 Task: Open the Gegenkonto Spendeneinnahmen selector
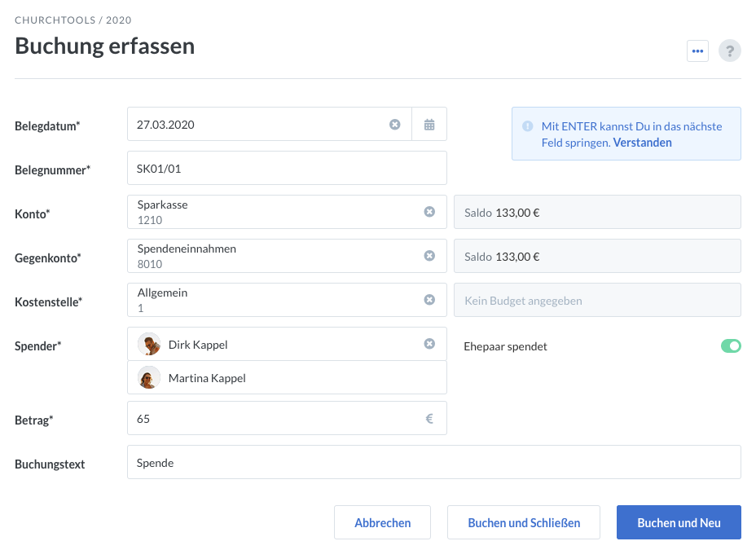[x=287, y=256]
